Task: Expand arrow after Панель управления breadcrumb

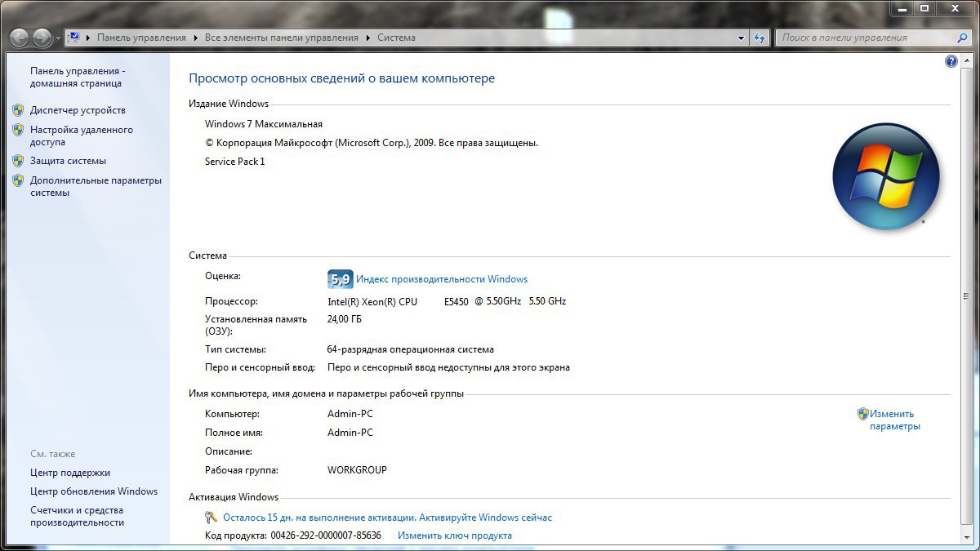Action: click(x=195, y=38)
